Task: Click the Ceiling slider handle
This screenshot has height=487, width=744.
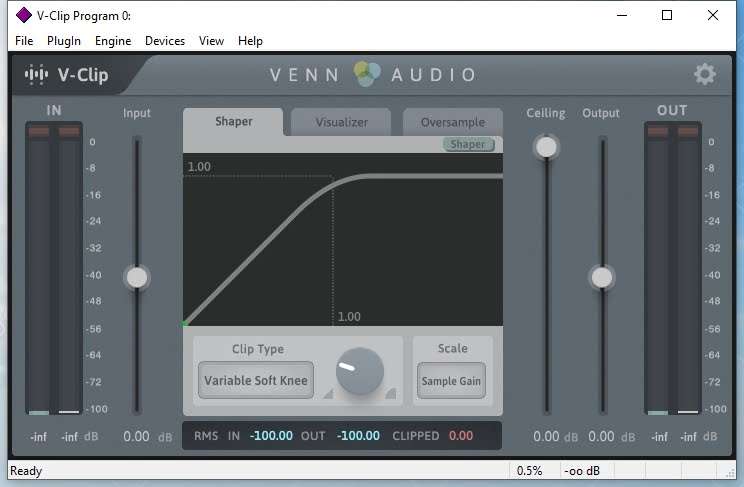Action: tap(546, 147)
